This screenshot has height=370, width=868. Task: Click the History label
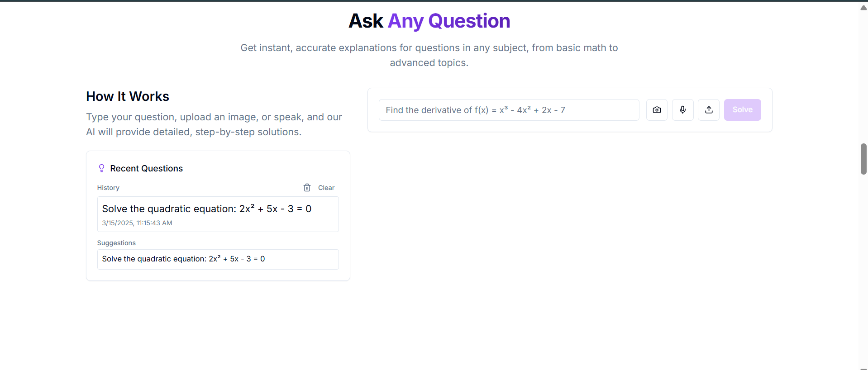coord(108,188)
